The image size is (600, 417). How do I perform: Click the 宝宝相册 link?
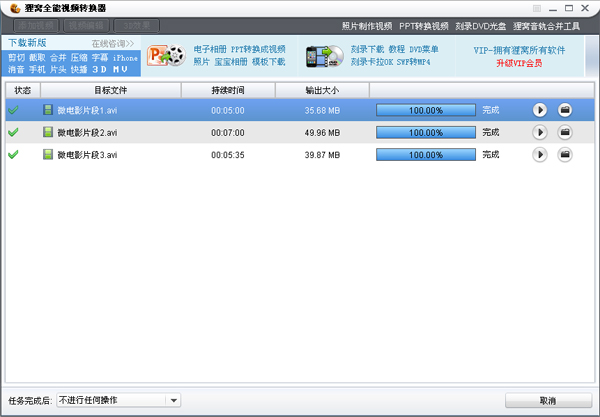tap(231, 62)
